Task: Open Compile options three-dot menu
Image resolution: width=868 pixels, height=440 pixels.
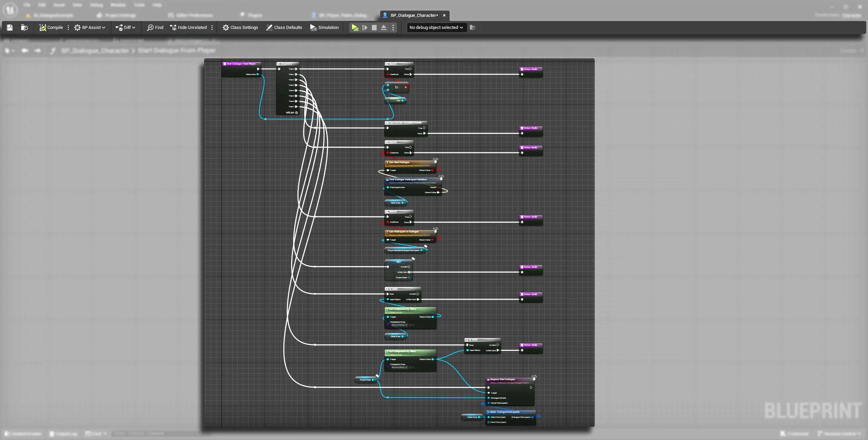Action: point(68,28)
